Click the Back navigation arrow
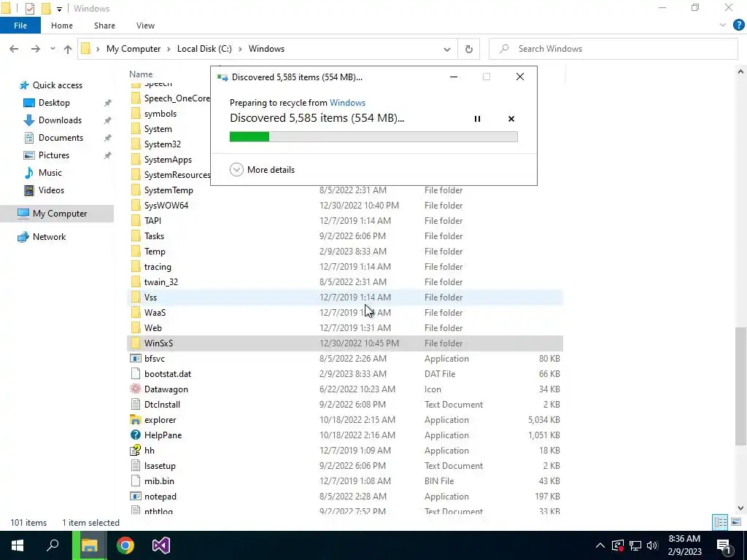 pos(14,49)
